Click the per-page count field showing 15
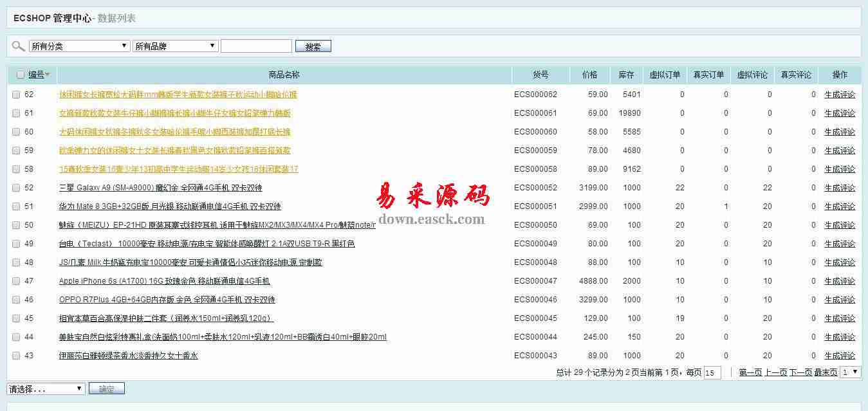Image resolution: width=868 pixels, height=411 pixels. (712, 373)
